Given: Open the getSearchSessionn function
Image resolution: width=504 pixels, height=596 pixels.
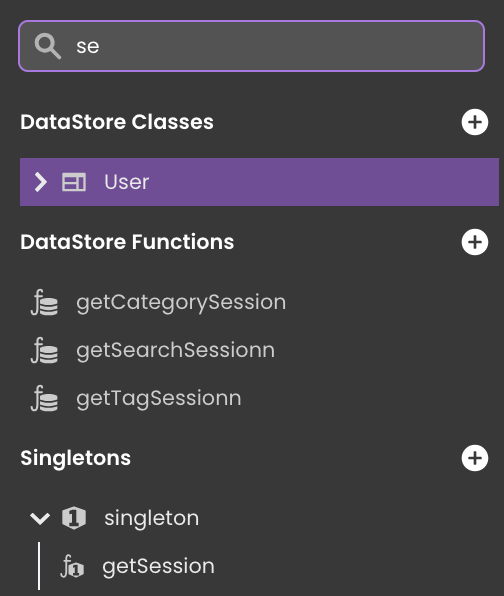Looking at the screenshot, I should tap(175, 350).
